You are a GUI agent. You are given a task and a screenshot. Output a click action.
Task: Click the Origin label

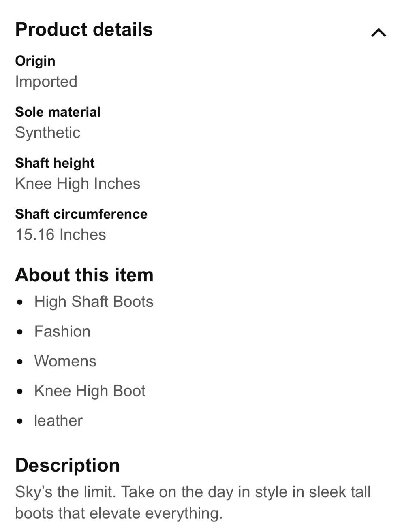(x=35, y=61)
